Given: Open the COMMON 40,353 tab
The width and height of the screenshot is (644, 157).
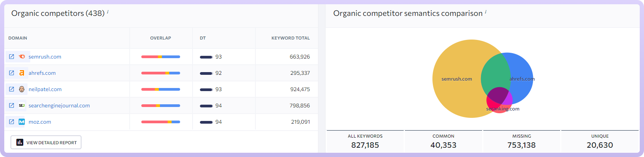Looking at the screenshot, I should [443, 141].
